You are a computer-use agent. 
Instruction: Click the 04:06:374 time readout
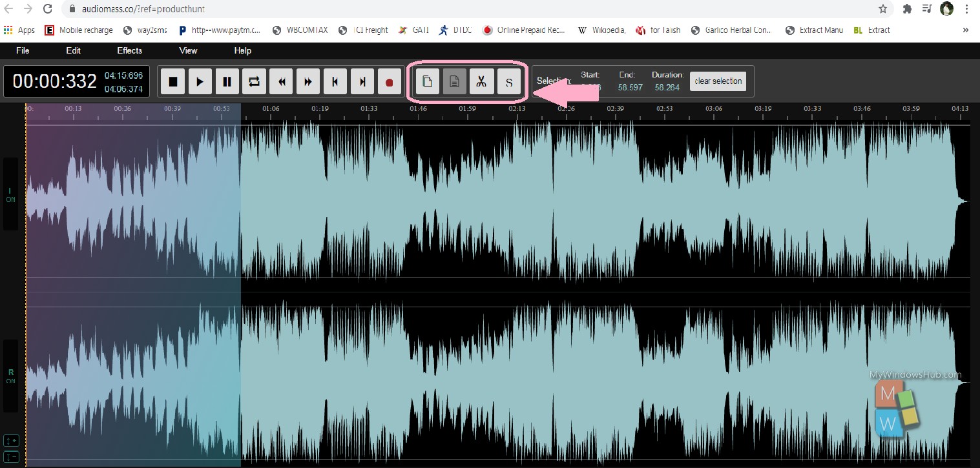coord(123,89)
